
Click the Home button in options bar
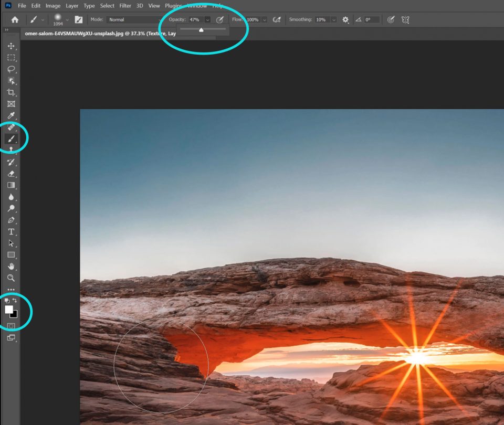pos(15,19)
